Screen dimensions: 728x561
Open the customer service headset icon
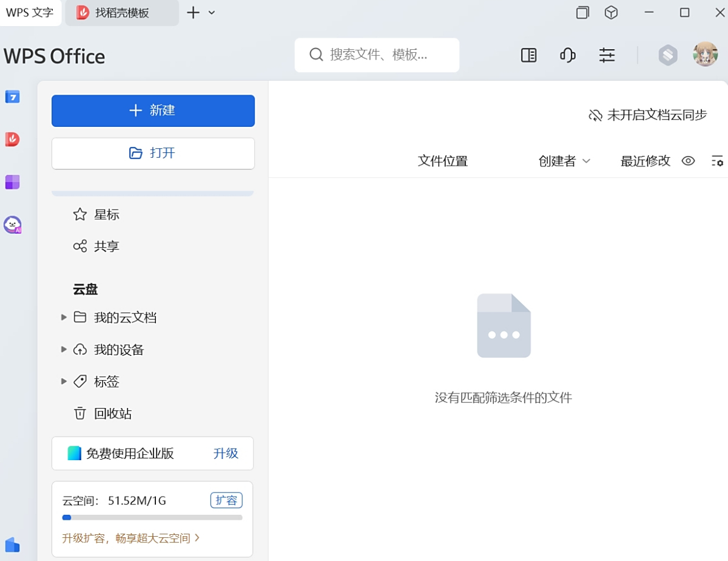[x=567, y=55]
